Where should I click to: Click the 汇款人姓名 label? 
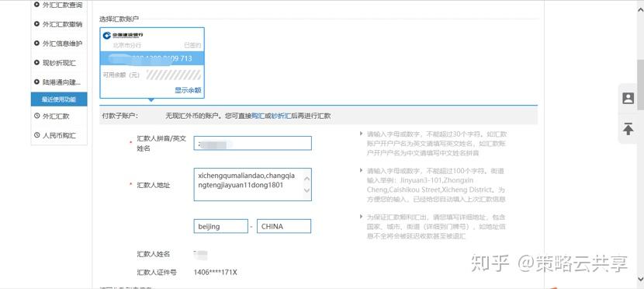tap(153, 254)
